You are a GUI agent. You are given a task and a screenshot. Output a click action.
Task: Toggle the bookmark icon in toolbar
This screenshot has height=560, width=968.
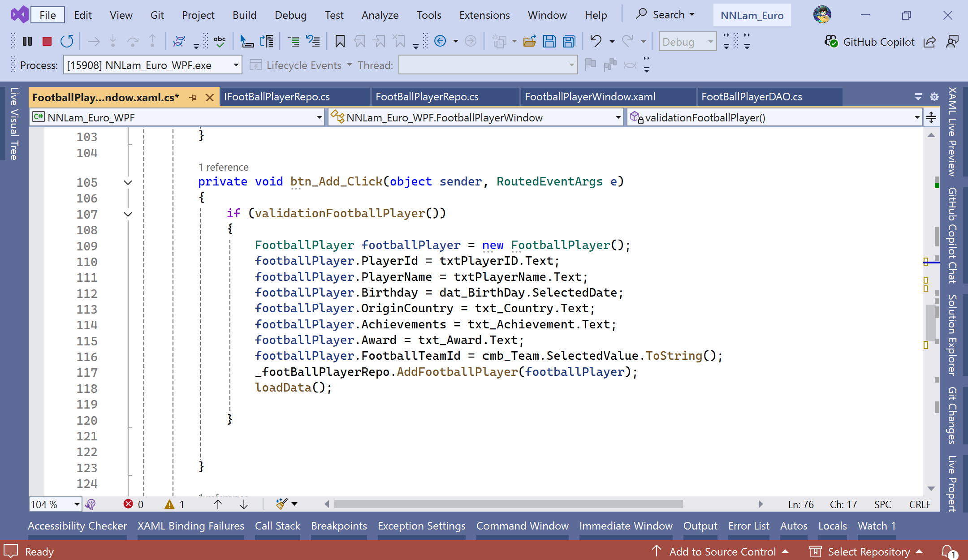340,42
